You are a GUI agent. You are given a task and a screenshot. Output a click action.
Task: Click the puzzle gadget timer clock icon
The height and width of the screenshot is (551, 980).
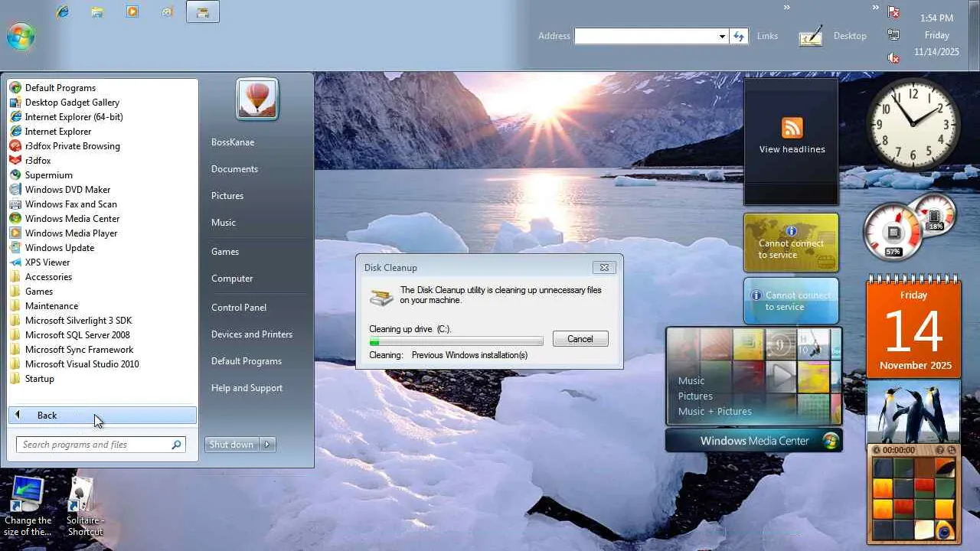[x=877, y=450]
